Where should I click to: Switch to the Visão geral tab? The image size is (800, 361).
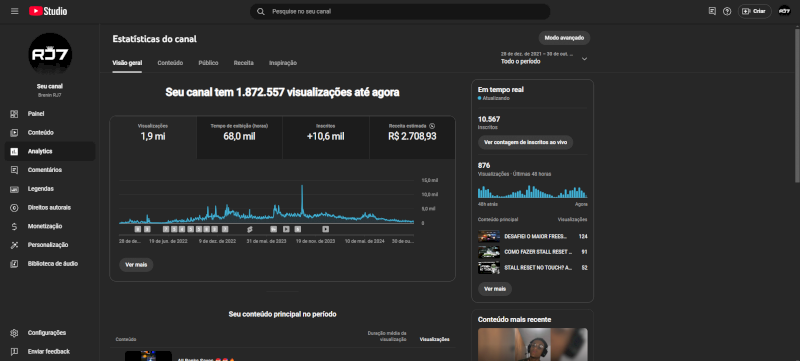click(127, 63)
